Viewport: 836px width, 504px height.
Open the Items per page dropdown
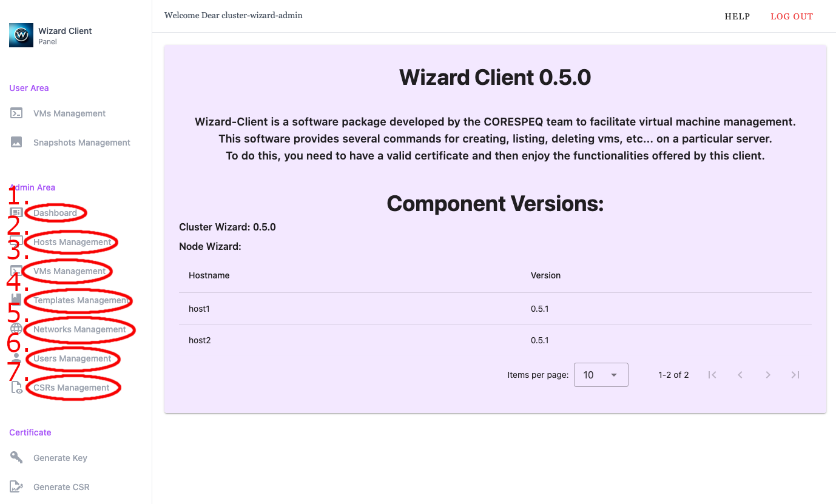click(x=601, y=375)
